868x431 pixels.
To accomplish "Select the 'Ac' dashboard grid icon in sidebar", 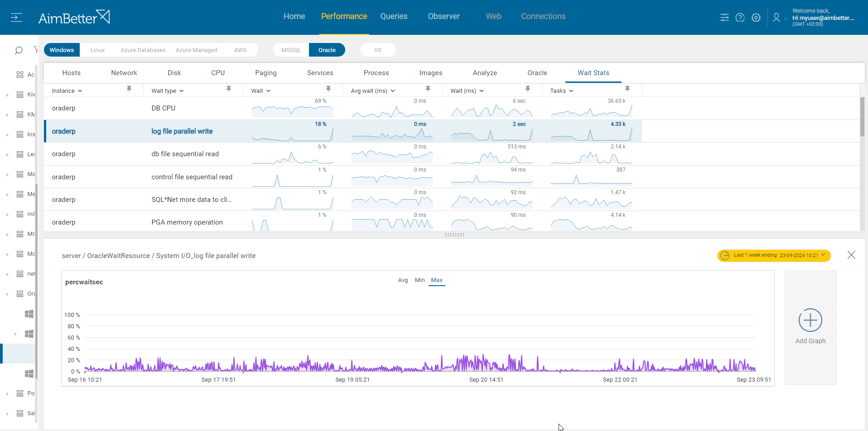I will (20, 75).
